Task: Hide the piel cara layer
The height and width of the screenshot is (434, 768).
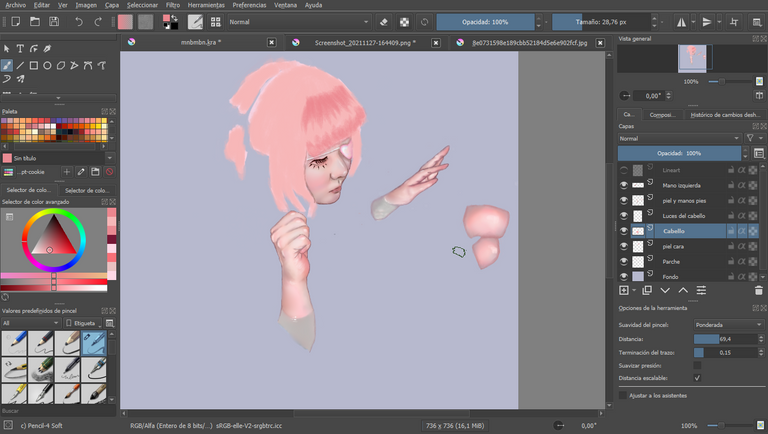Action: [x=624, y=246]
